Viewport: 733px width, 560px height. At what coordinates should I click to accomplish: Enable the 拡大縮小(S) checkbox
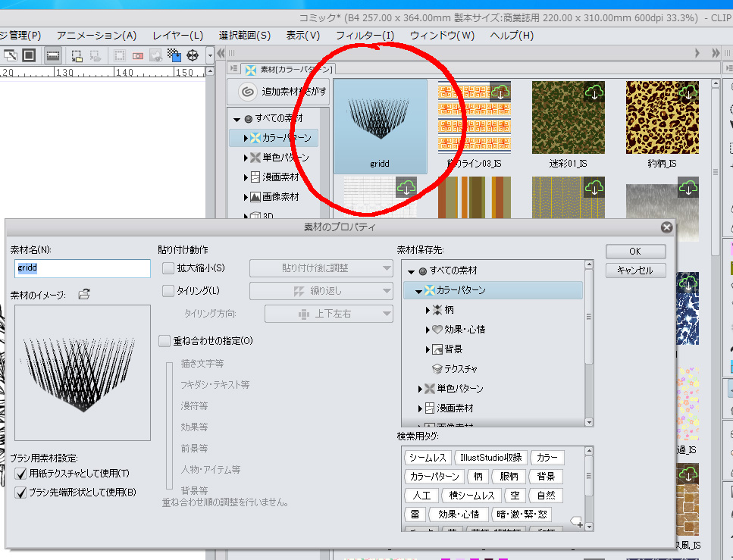point(168,268)
